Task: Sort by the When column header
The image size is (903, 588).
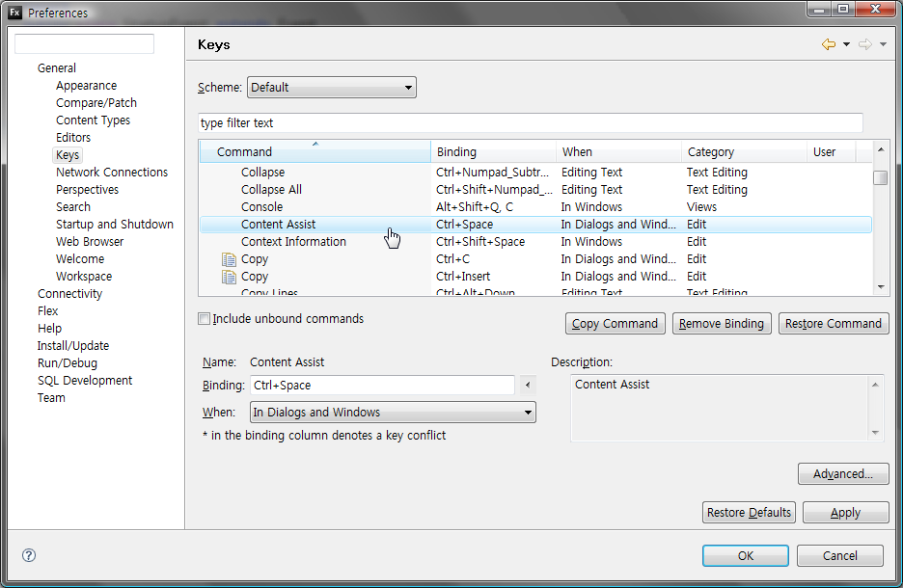Action: coord(619,152)
